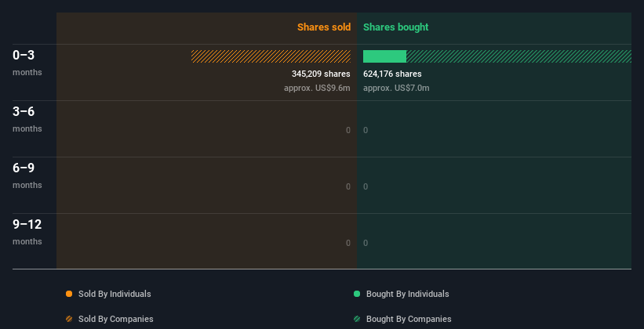Viewport: 644px width, 329px height.
Task: Click the approx. US$9.6m text
Action: click(317, 88)
